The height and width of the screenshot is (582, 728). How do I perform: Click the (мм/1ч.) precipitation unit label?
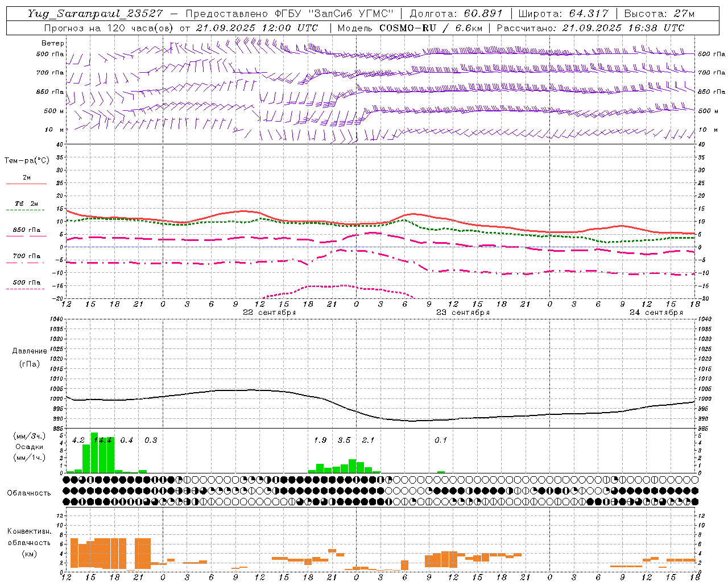click(30, 458)
